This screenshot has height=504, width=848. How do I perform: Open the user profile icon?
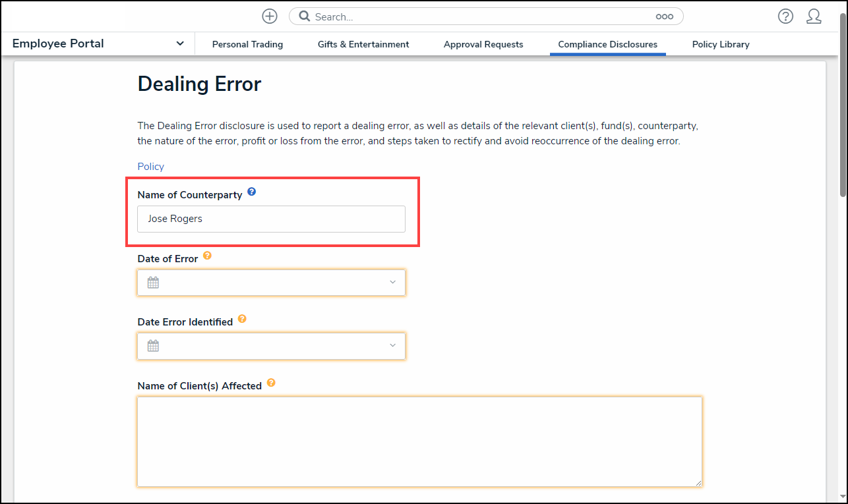coord(814,16)
